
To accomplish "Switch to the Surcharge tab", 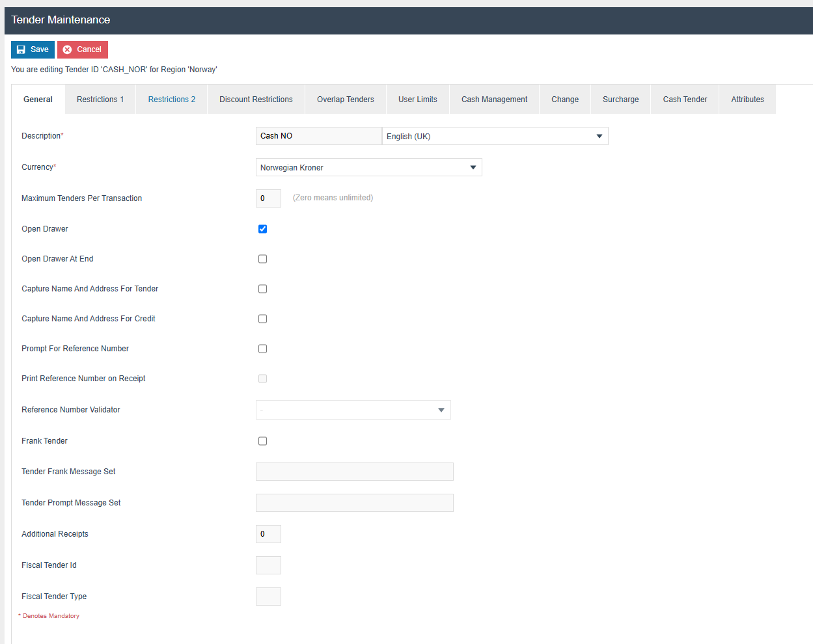I will coord(620,100).
